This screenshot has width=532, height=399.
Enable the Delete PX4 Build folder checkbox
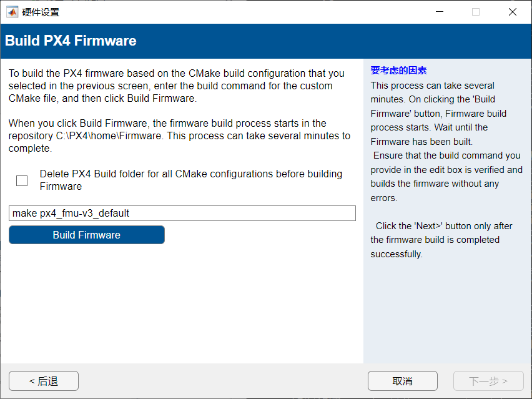[22, 180]
